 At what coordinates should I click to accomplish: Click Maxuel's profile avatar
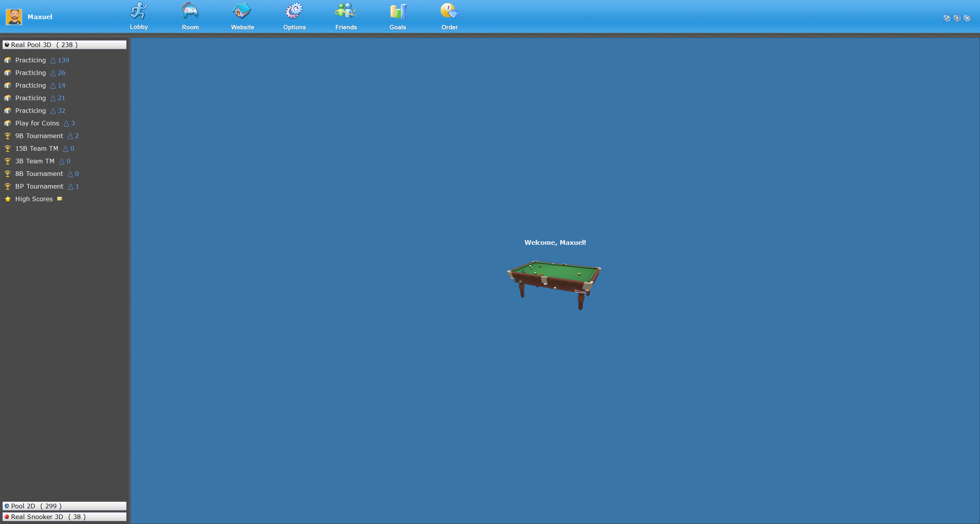pyautogui.click(x=14, y=17)
